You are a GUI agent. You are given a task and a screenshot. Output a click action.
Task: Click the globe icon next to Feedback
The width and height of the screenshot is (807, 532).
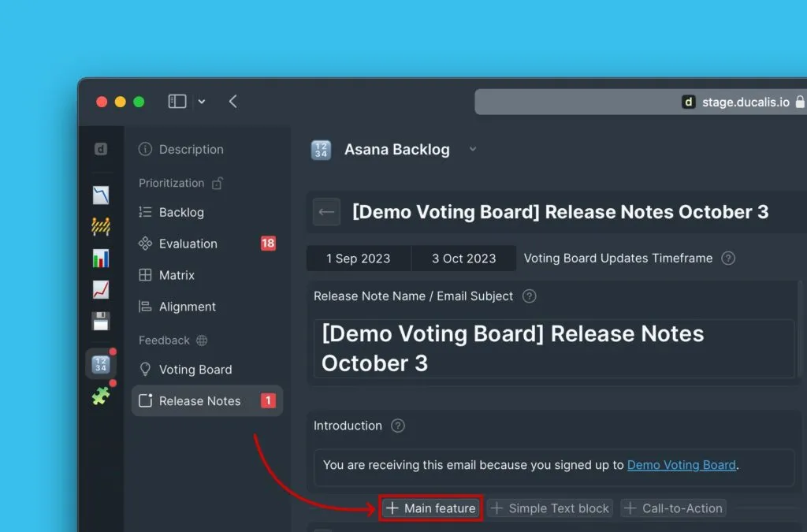pyautogui.click(x=203, y=340)
